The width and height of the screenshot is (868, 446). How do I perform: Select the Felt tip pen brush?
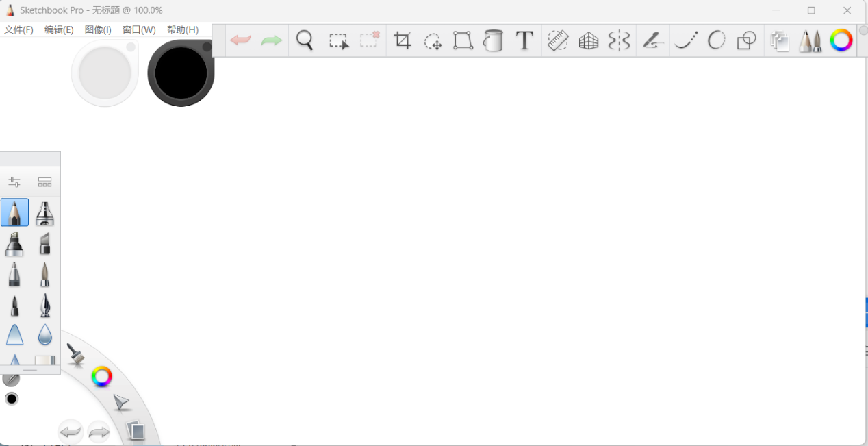pos(14,305)
